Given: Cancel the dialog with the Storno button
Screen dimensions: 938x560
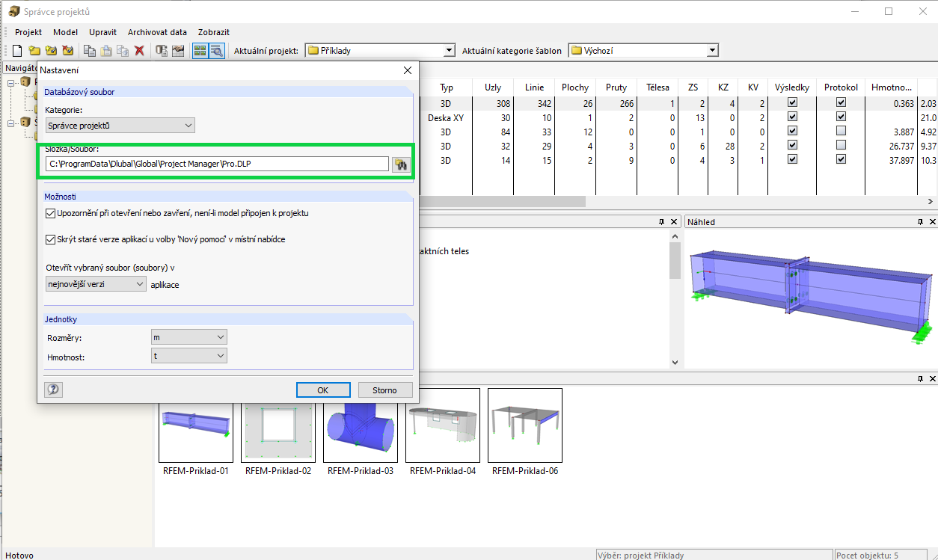Looking at the screenshot, I should (x=385, y=390).
